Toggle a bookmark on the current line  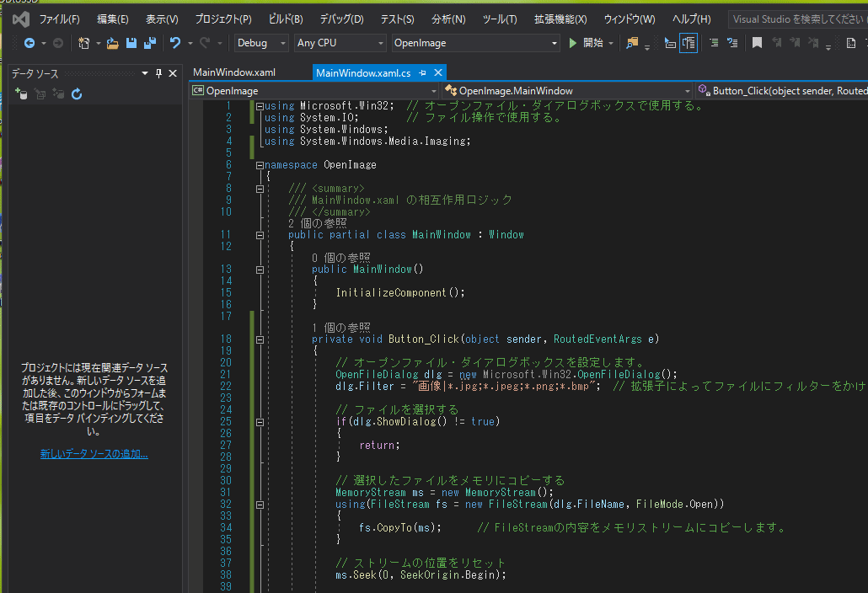point(758,43)
